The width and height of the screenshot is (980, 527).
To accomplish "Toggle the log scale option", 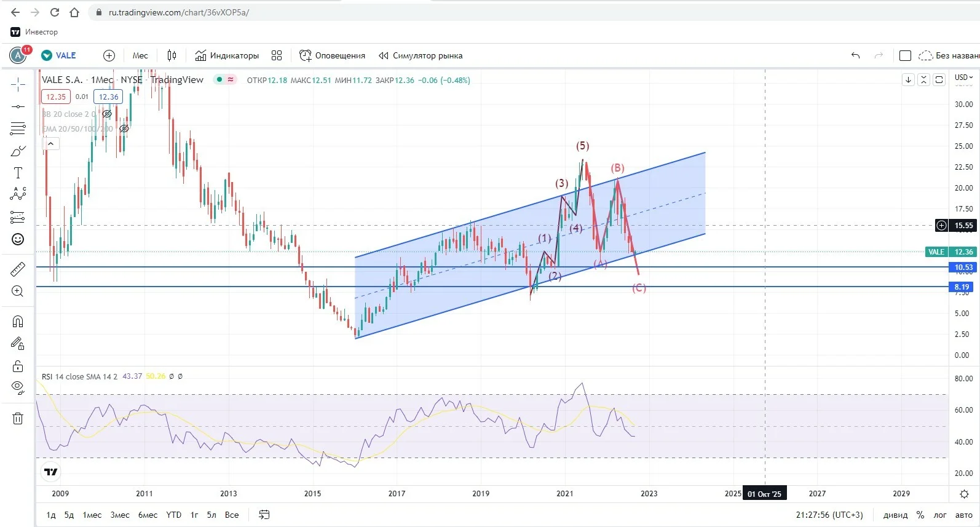I will [940, 515].
